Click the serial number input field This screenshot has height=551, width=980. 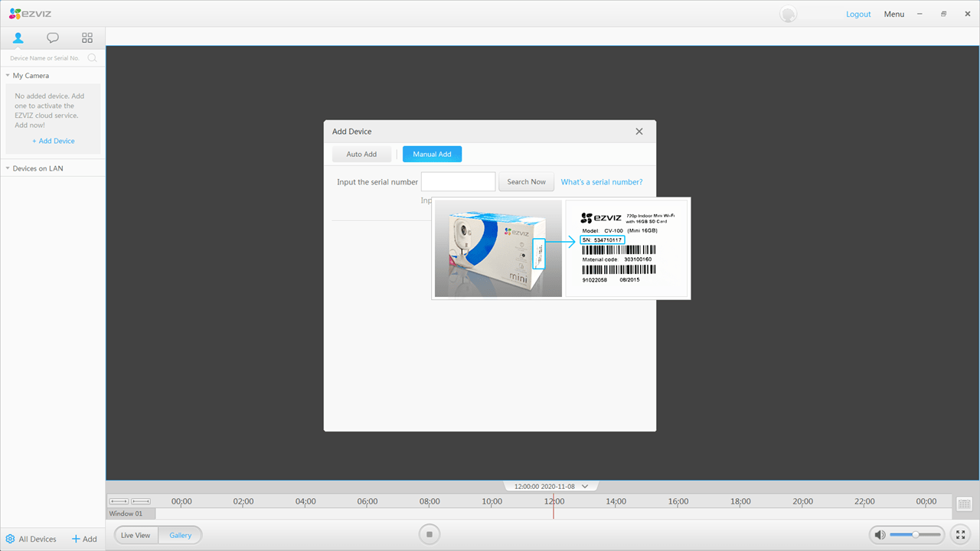point(458,182)
